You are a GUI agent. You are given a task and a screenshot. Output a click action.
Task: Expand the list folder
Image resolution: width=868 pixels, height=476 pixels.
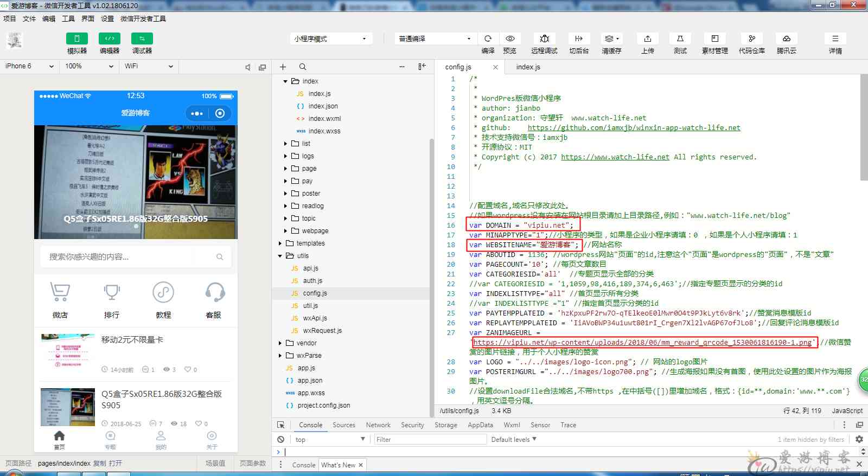[285, 144]
